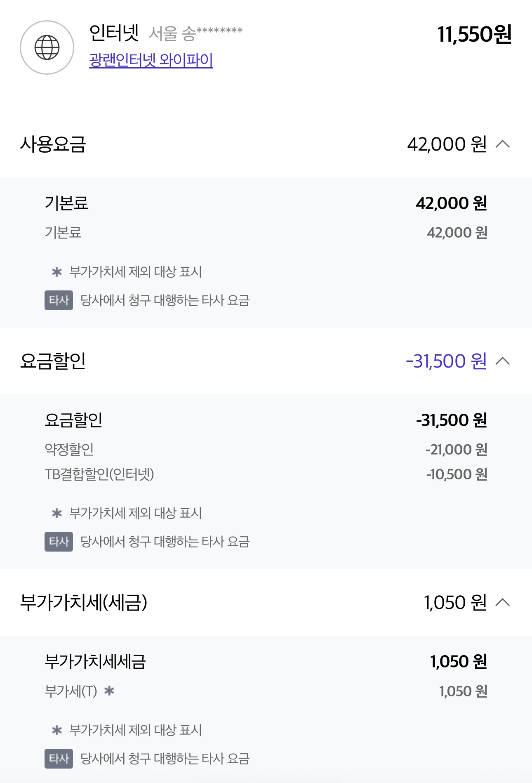Click the asterisk note icon in 사용요금 details
Screen dimensions: 532x783
[57, 272]
